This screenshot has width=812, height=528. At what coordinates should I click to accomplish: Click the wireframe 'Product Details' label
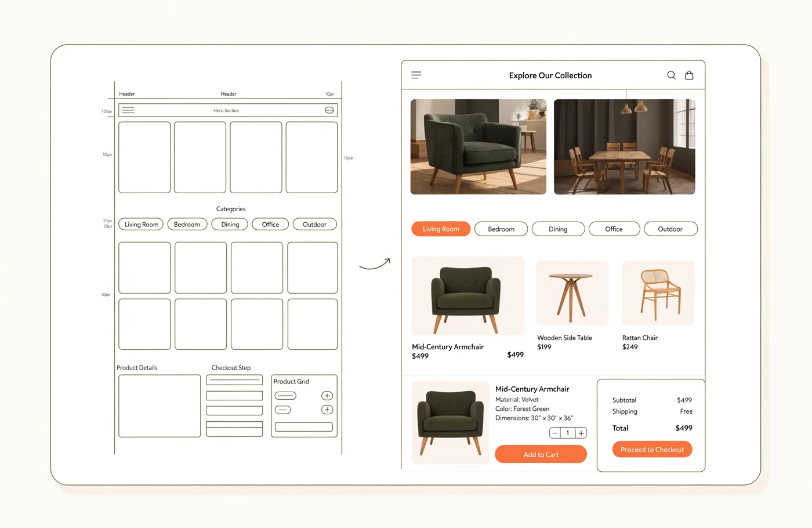click(137, 368)
